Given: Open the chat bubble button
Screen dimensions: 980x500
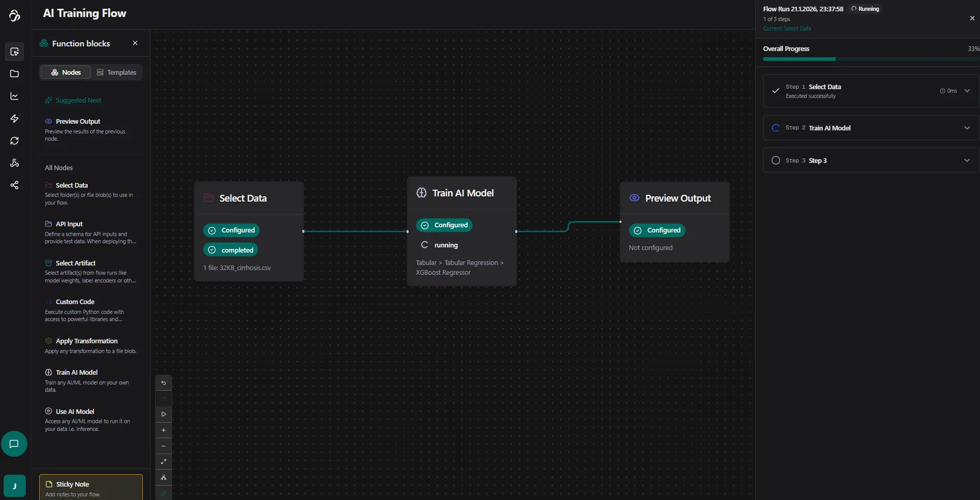Looking at the screenshot, I should click(14, 444).
